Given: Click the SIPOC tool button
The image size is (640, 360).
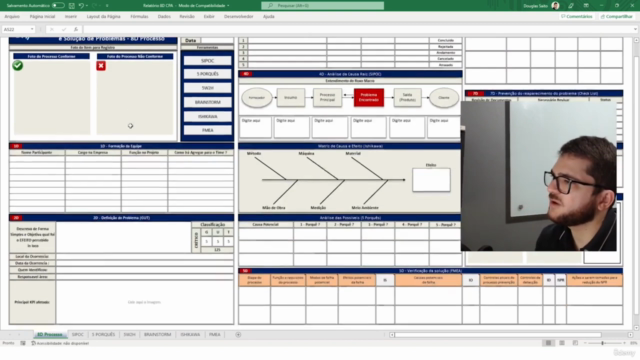Looking at the screenshot, I should coord(207,61).
